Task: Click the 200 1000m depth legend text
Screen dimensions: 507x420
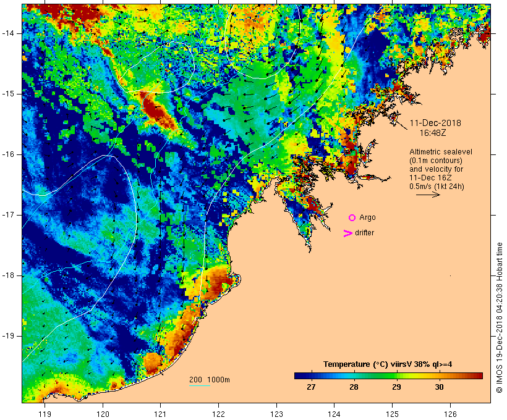Action: pos(210,380)
